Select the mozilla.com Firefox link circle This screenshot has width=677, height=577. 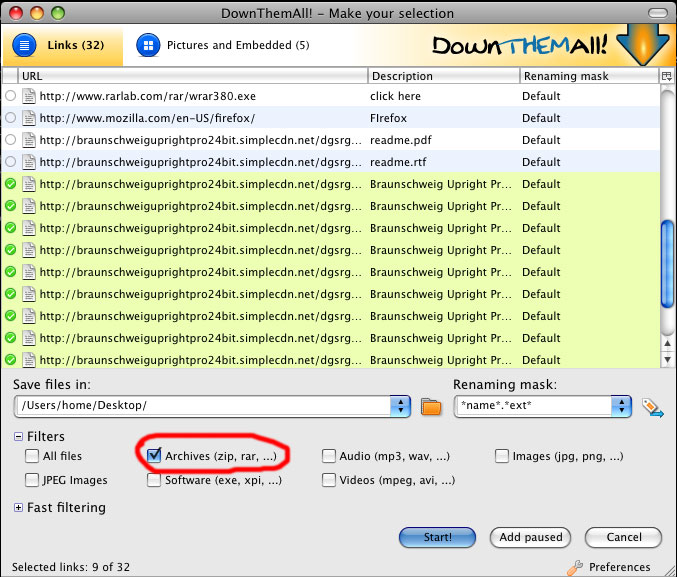pos(10,117)
